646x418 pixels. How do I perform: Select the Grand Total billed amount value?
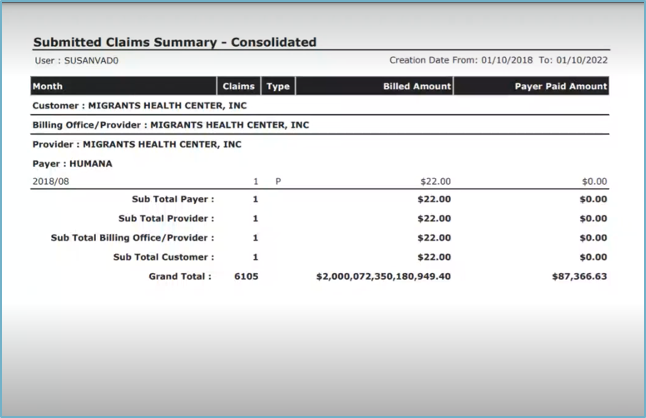point(383,276)
